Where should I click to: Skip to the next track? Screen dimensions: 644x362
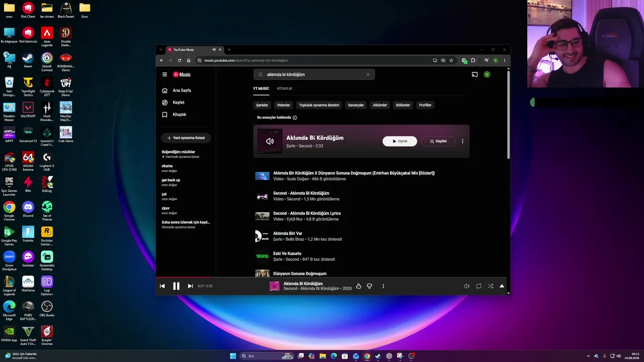190,286
